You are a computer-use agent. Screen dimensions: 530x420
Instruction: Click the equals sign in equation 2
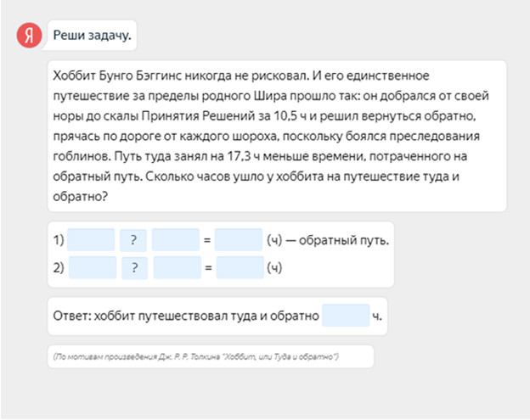(208, 268)
